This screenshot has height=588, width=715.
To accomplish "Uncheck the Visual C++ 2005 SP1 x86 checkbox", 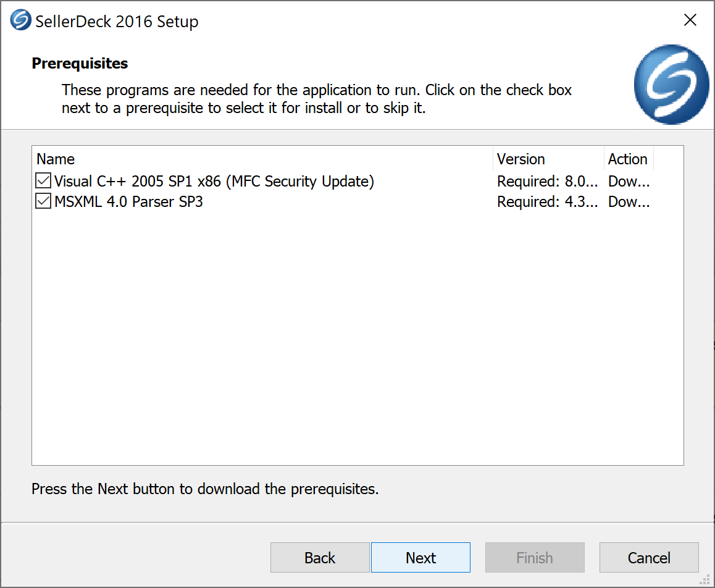I will click(43, 181).
